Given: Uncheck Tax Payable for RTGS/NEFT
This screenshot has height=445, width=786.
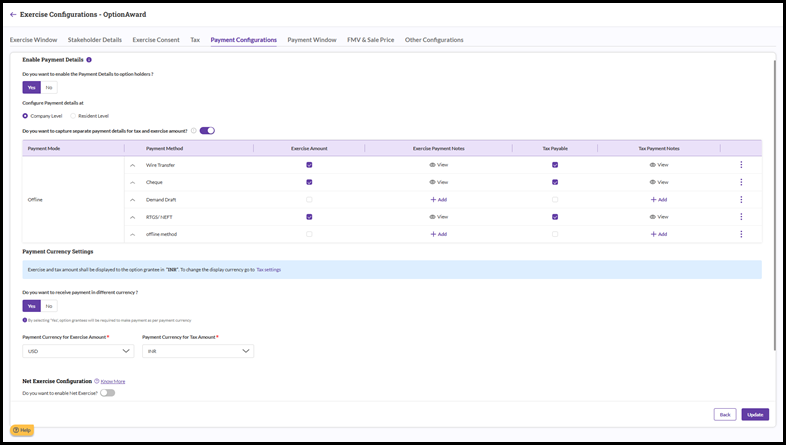Looking at the screenshot, I should click(x=555, y=217).
